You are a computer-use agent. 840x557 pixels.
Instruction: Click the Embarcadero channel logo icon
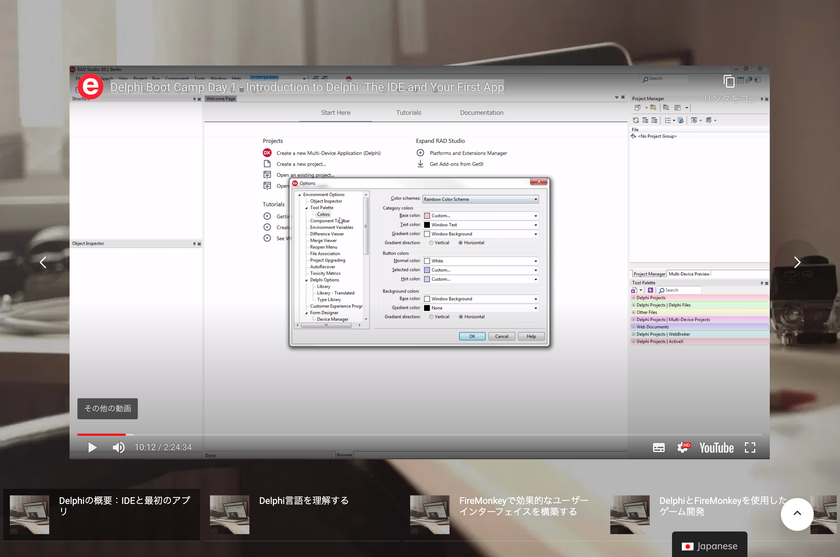(x=91, y=86)
